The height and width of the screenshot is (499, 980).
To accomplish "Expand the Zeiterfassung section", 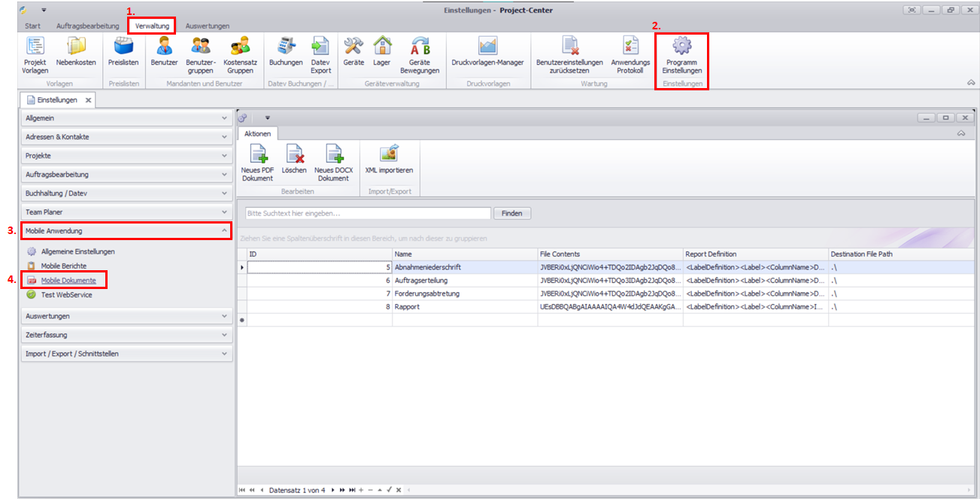I will pyautogui.click(x=126, y=335).
